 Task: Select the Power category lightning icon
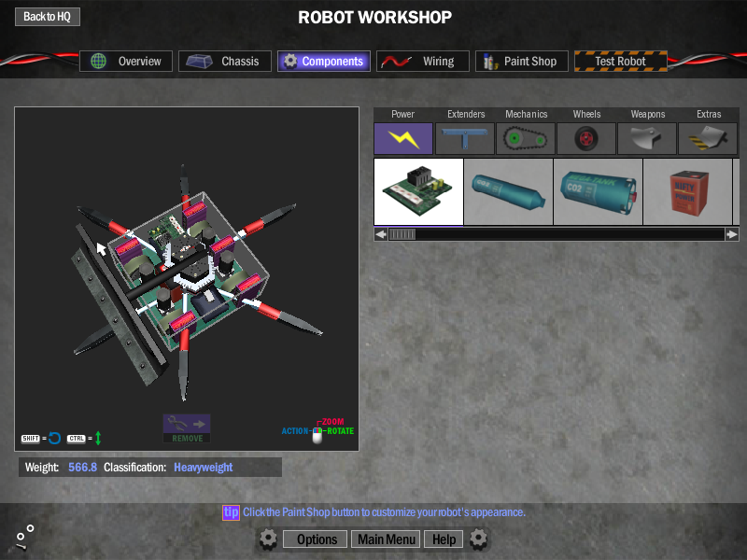click(403, 139)
